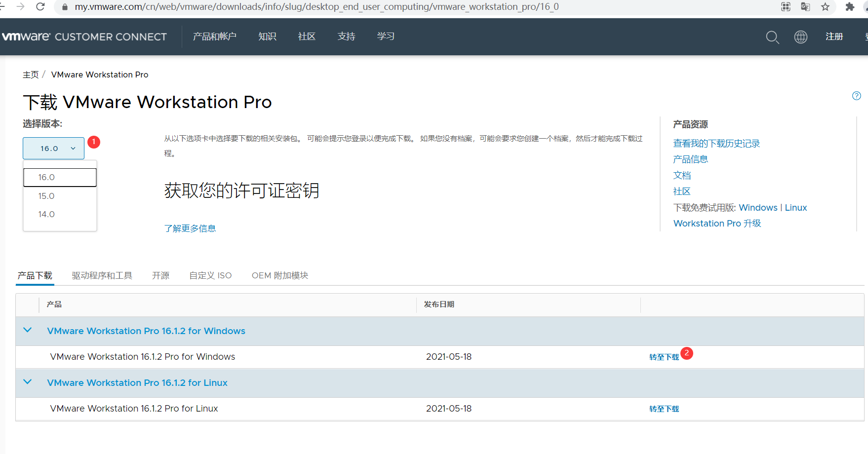The height and width of the screenshot is (454, 868).
Task: Click 转至下载 for Windows
Action: 664,357
